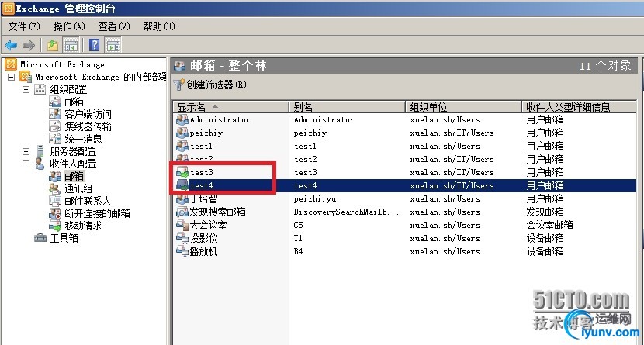Image resolution: width=644 pixels, height=345 pixels.
Task: Collapse the 收件人配置 tree node
Action: pos(26,164)
